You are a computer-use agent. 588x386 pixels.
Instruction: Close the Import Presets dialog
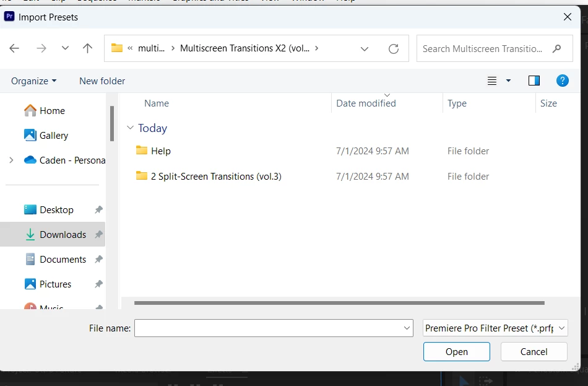point(568,17)
